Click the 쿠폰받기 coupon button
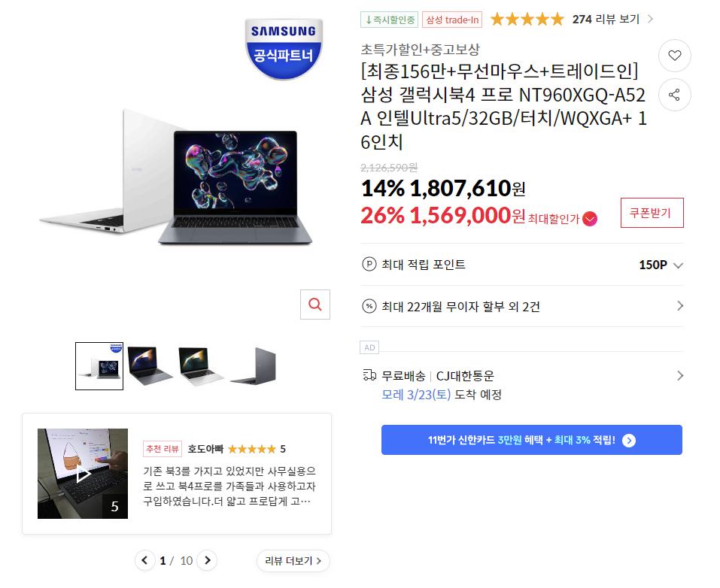Image resolution: width=720 pixels, height=588 pixels. tap(652, 213)
